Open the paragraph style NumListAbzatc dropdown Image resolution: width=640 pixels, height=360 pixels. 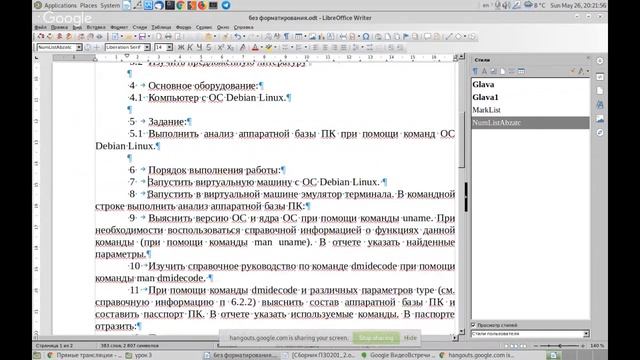[x=79, y=47]
